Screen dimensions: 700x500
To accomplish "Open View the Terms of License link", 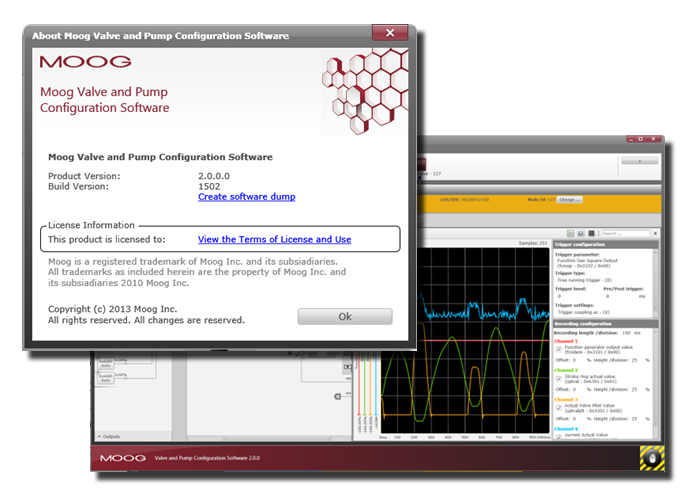I will (274, 239).
